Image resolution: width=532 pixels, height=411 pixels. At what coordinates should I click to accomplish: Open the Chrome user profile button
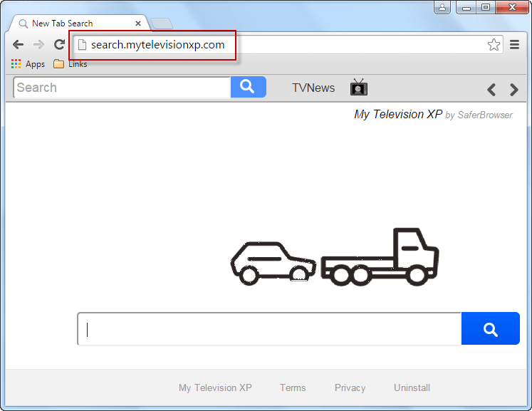(442, 7)
